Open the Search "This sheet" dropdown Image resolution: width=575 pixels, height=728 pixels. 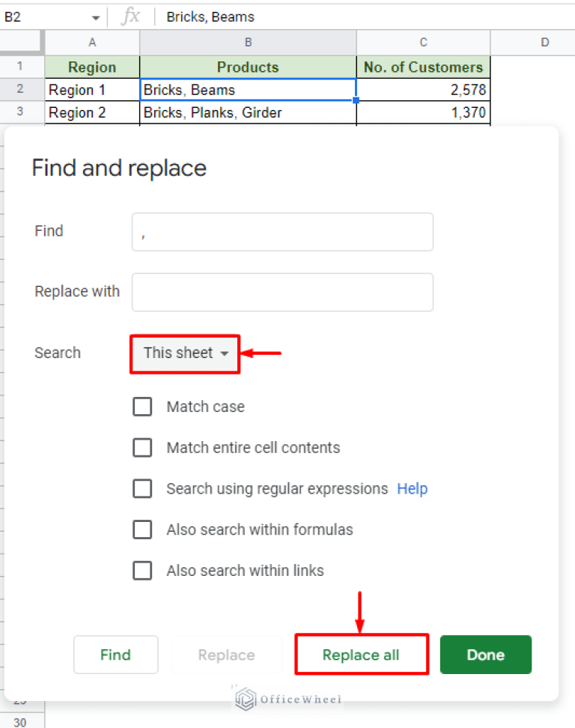click(x=184, y=353)
